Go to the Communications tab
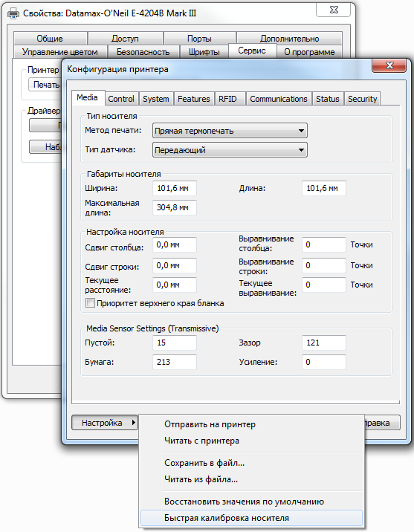Screen dimensions: 414x532 [x=279, y=99]
